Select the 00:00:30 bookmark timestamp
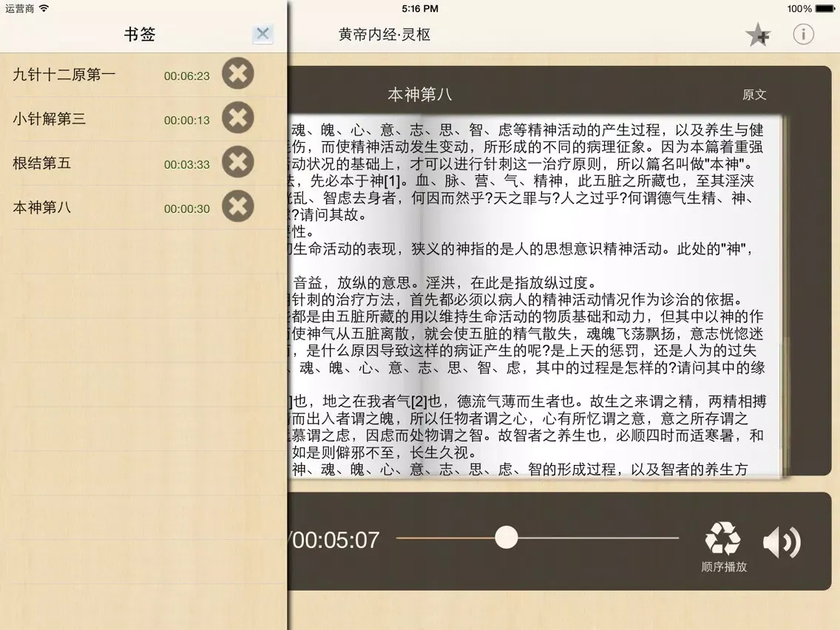840x630 pixels. [186, 209]
